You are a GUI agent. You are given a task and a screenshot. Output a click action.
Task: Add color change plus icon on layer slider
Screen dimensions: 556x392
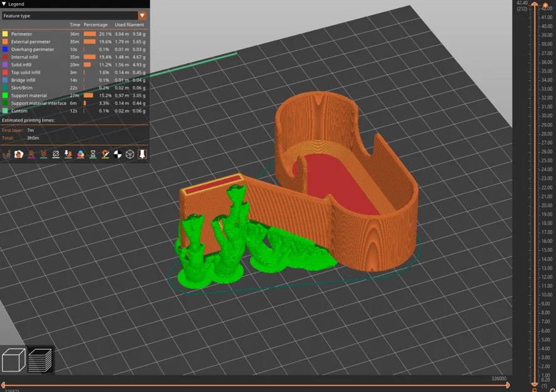click(545, 5)
